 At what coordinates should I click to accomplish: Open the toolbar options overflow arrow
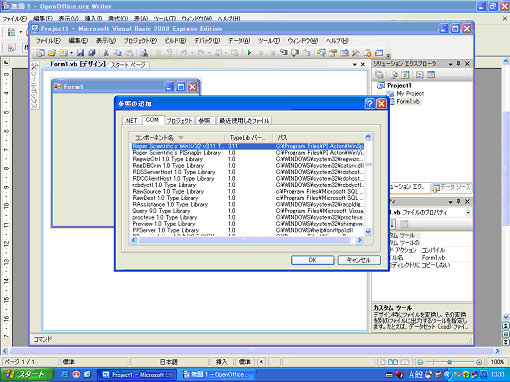click(389, 56)
